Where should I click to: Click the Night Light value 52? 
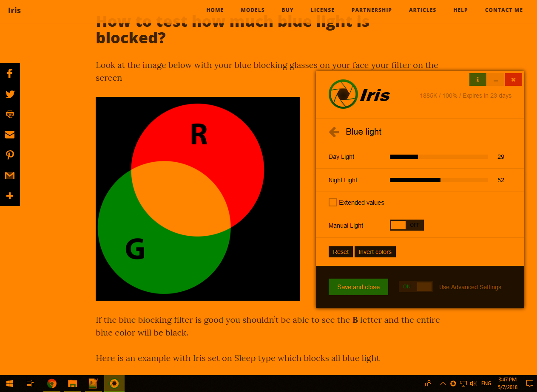click(x=501, y=180)
